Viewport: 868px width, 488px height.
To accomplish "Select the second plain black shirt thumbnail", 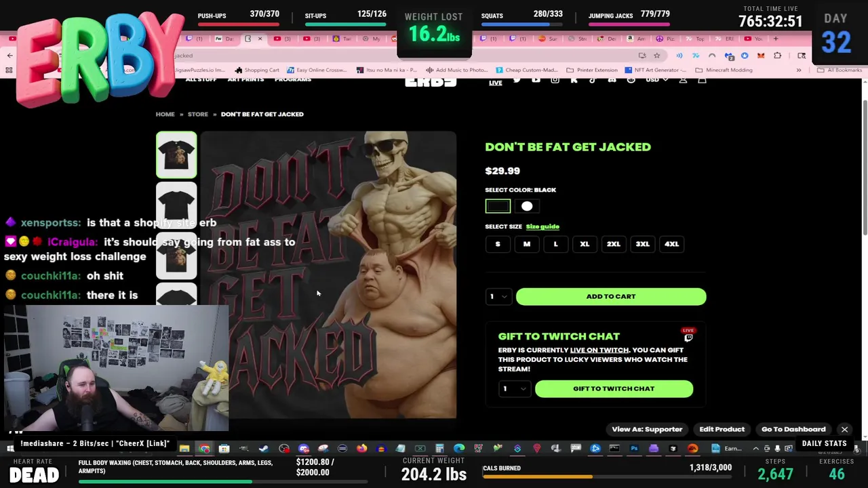I will pos(176,205).
